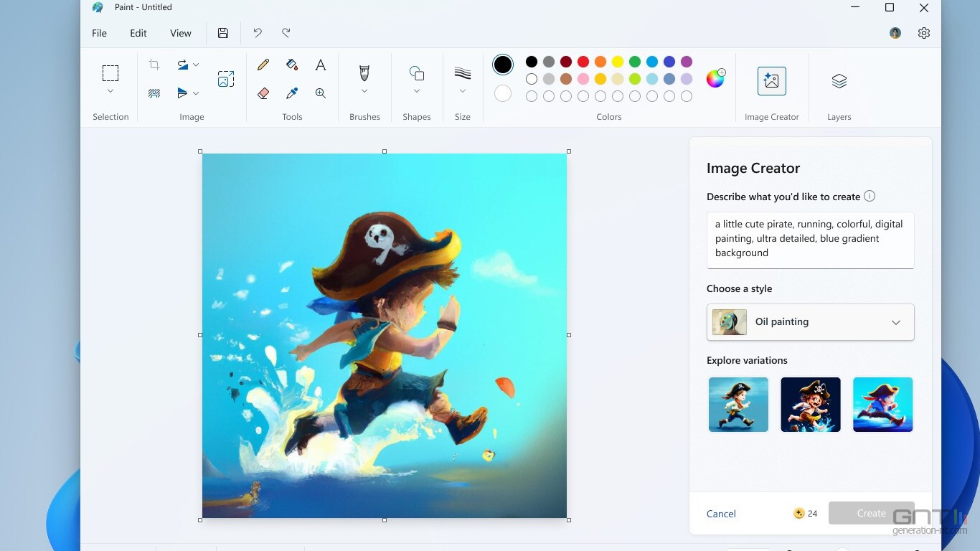This screenshot has width=980, height=551.
Task: Select the Magnifier zoom tool
Action: click(x=321, y=93)
